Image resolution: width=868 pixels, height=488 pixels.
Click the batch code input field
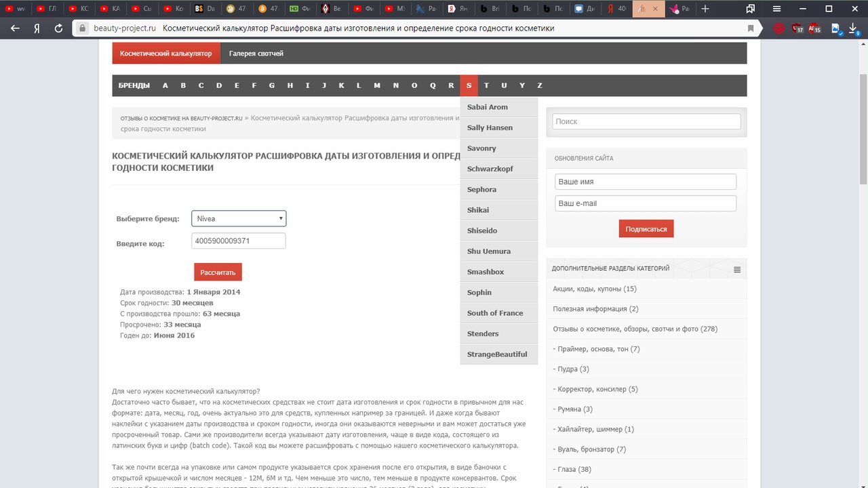[239, 241]
